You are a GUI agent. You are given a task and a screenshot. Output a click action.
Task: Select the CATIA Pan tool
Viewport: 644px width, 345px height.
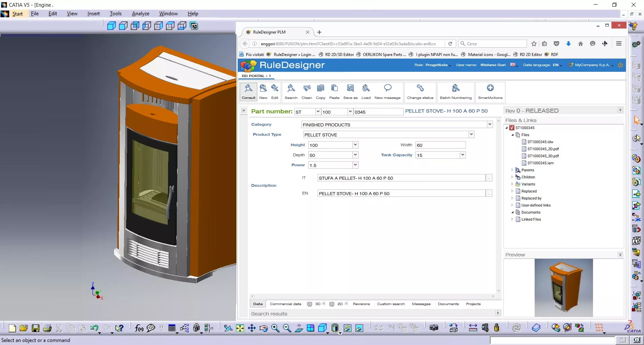[252, 328]
